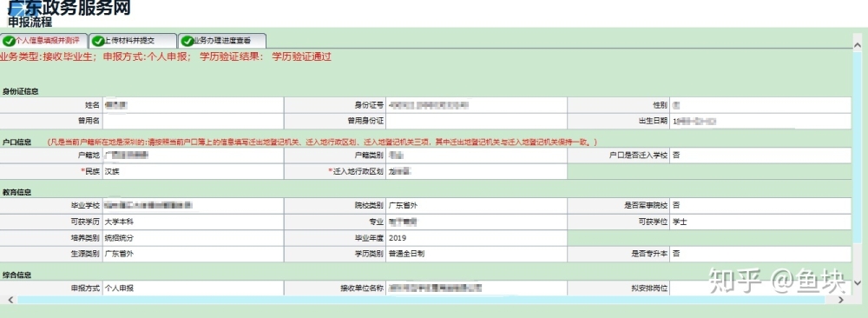Click 毕业年度 value 2019
Screen dimensions: 868x318
tap(398, 238)
